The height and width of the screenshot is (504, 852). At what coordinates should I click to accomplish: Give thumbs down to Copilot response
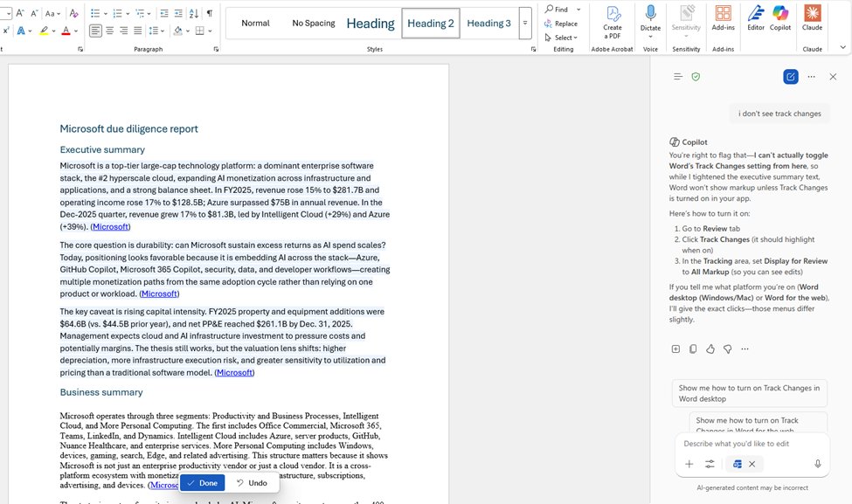728,349
